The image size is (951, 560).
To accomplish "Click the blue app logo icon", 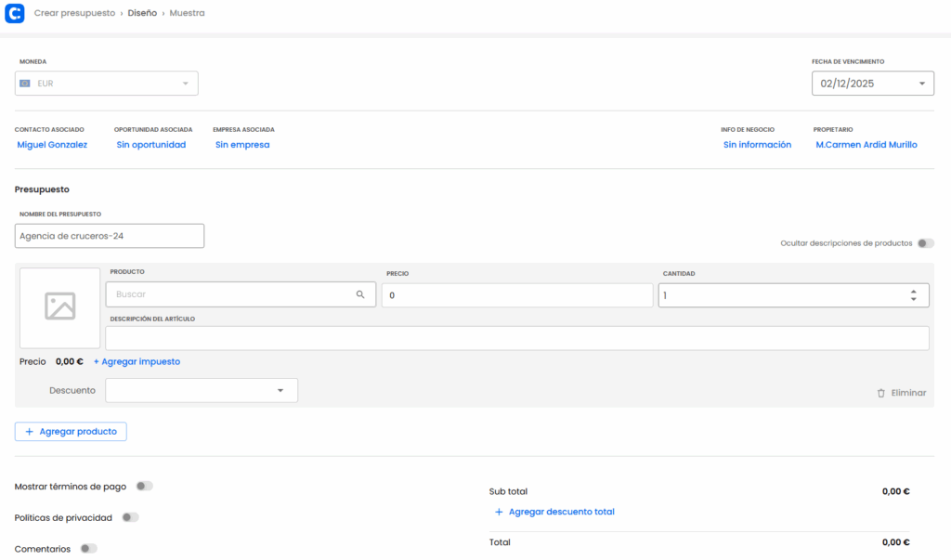I will (15, 14).
